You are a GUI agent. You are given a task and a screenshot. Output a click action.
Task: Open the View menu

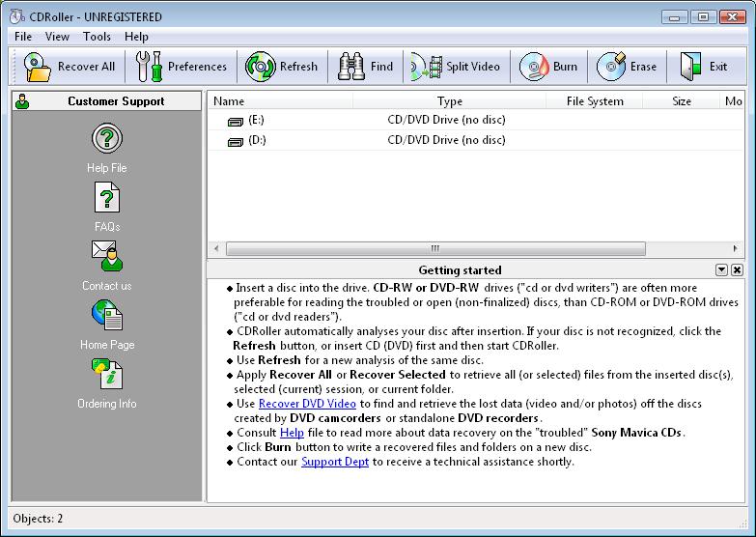57,37
